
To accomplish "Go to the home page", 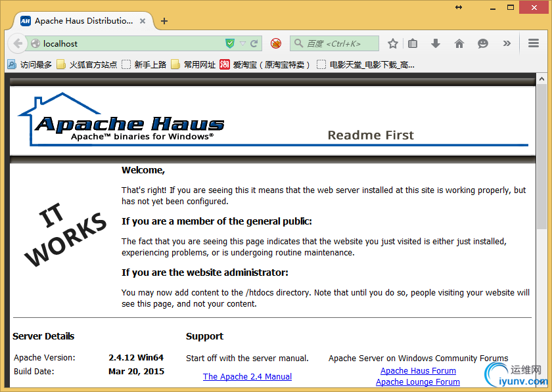I will tap(459, 43).
